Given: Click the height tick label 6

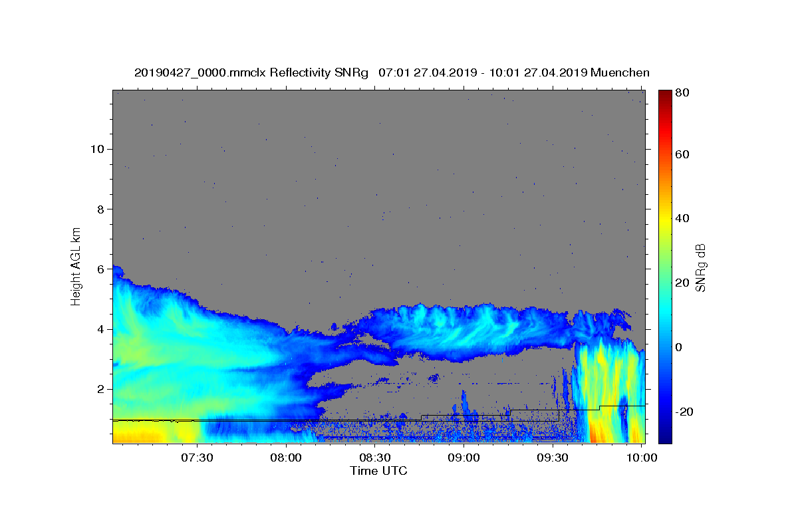Looking at the screenshot, I should [99, 269].
